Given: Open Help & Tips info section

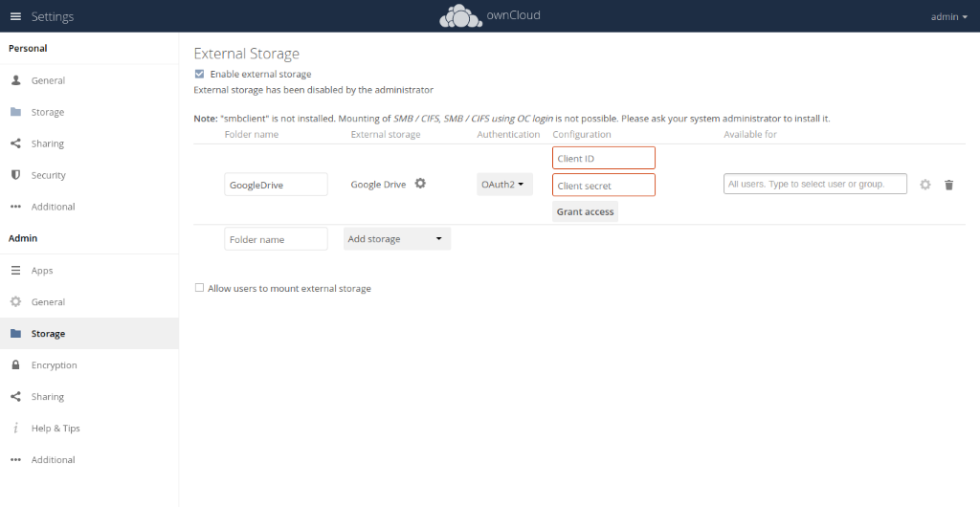Looking at the screenshot, I should 57,429.
